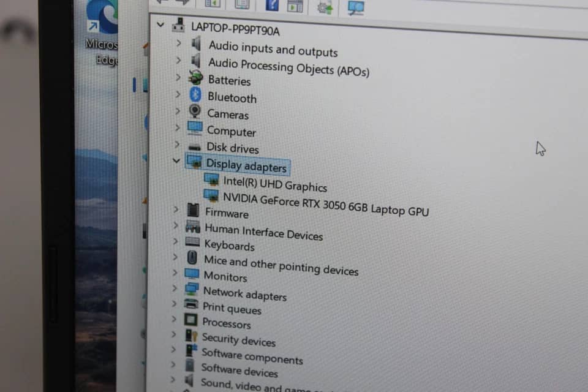The image size is (588, 392).
Task: Click the LAPTOP-PP9PT90A computer icon
Action: coord(178,24)
